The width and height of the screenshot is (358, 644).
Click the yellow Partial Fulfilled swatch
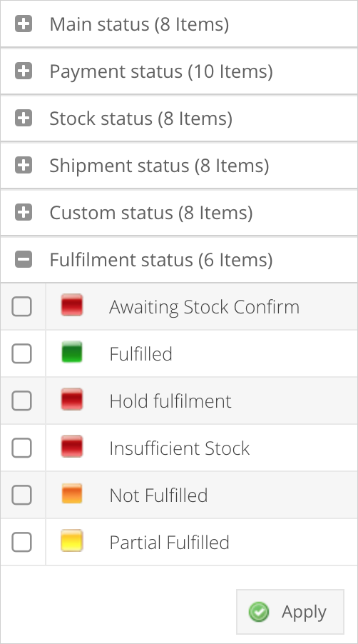(72, 540)
